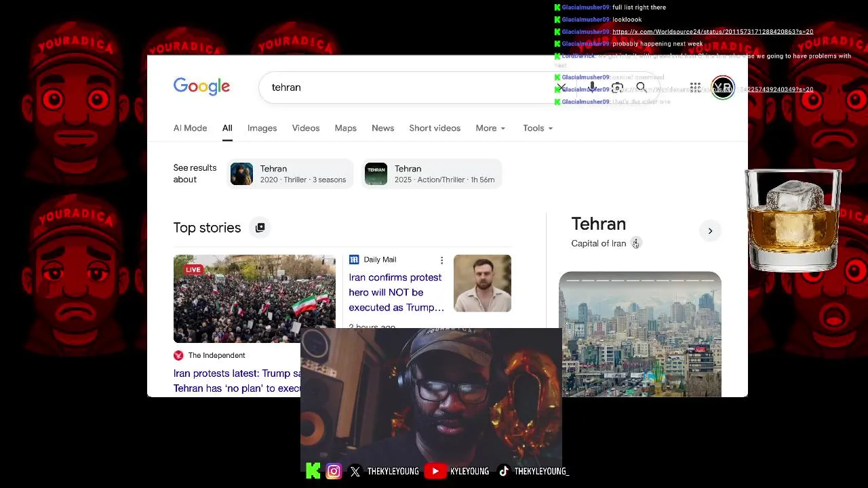Click the Google logo
The height and width of the screenshot is (488, 868).
[201, 87]
